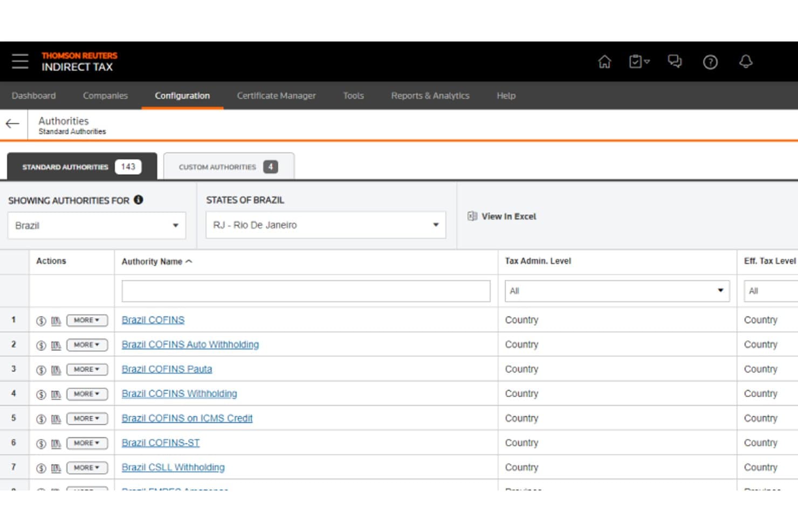Select the Standard Authorities tab

(x=82, y=167)
